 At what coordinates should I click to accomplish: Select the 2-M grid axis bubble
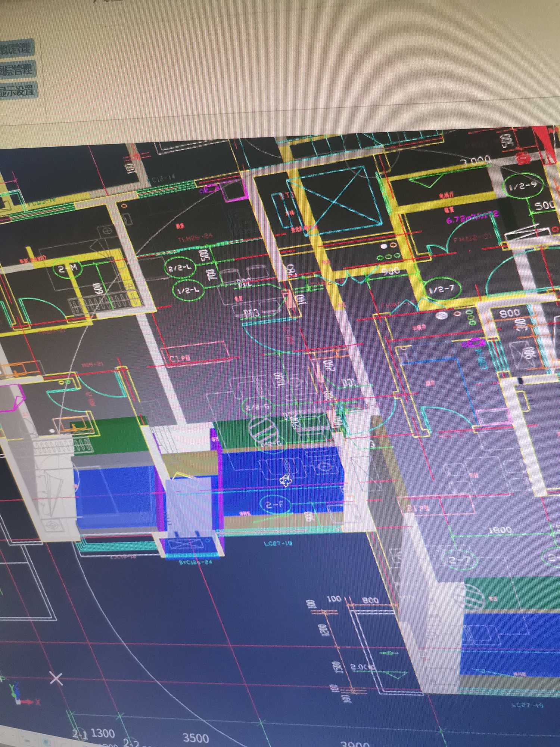coord(68,268)
